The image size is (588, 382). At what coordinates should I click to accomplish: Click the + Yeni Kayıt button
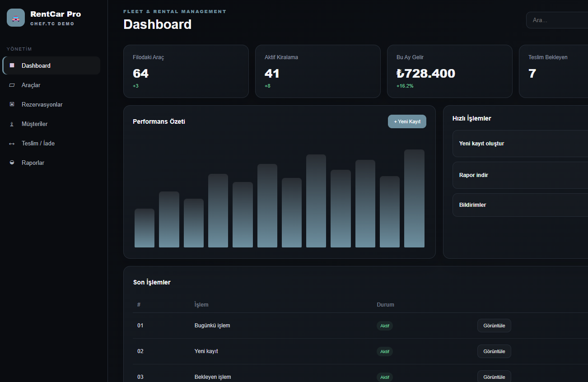coord(407,121)
